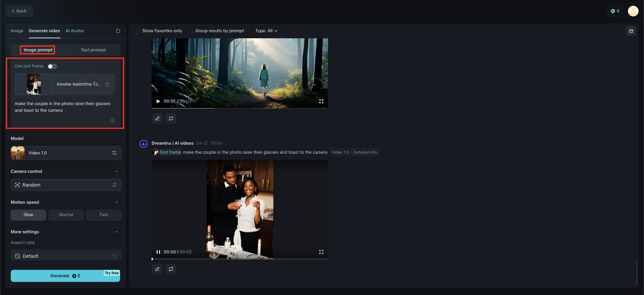Screen dimensions: 644x295
Task: Open the user profile avatar
Action: coord(633,11)
